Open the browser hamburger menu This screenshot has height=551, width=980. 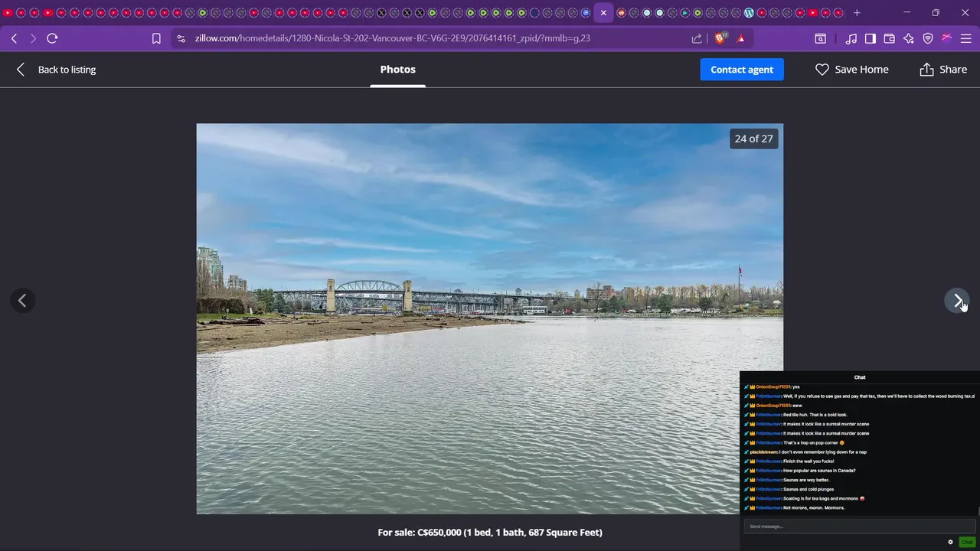pos(965,38)
